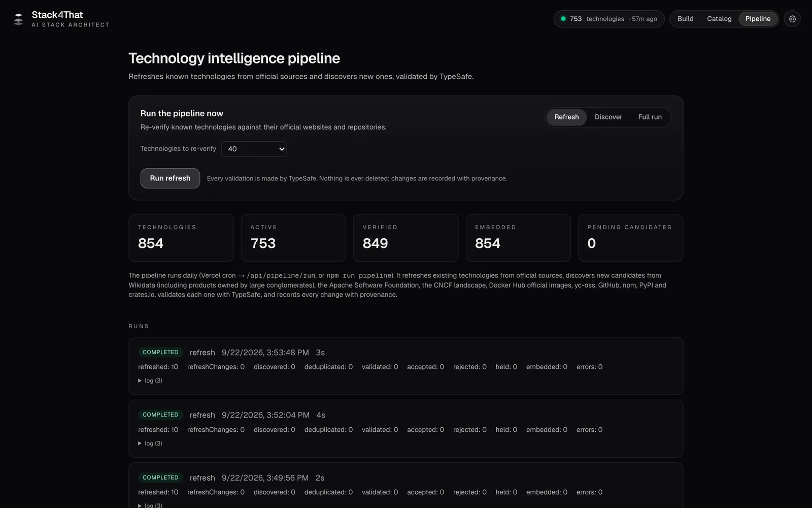Open the Catalog tab
Screen dimensions: 812x508
pyautogui.click(x=719, y=19)
